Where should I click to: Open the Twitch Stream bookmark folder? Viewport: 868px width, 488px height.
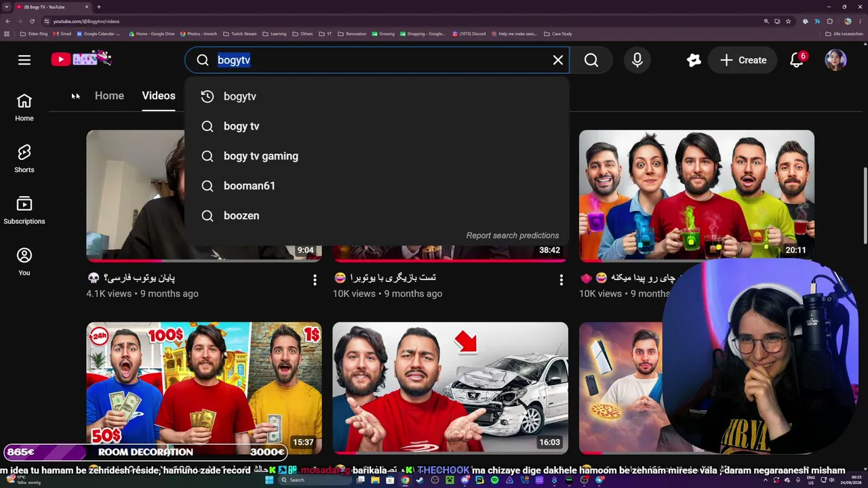click(x=239, y=34)
